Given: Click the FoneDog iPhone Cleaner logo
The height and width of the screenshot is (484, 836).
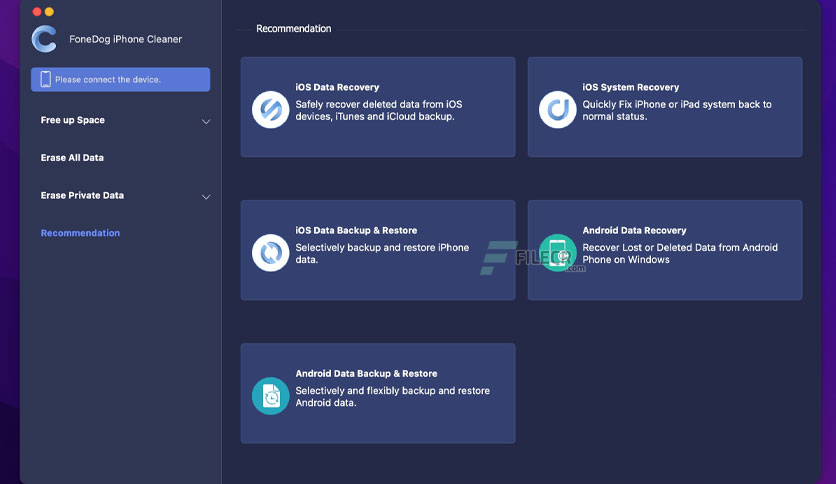Looking at the screenshot, I should tap(44, 39).
